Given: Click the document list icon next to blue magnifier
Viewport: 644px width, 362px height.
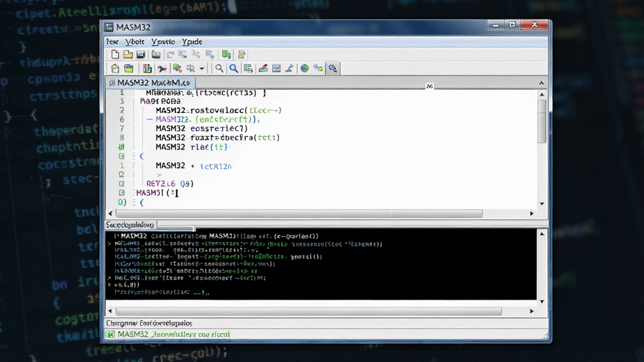Looking at the screenshot, I should pyautogui.click(x=248, y=69).
